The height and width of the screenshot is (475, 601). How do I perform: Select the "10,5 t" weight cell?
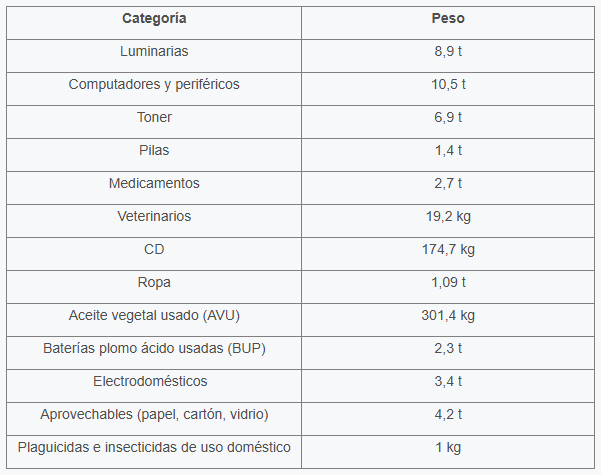[448, 84]
